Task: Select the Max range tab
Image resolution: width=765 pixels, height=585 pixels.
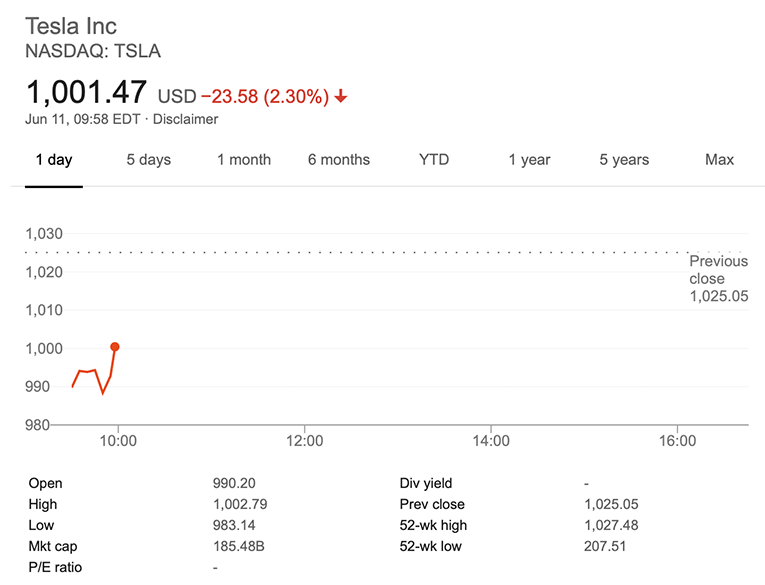Action: (719, 160)
